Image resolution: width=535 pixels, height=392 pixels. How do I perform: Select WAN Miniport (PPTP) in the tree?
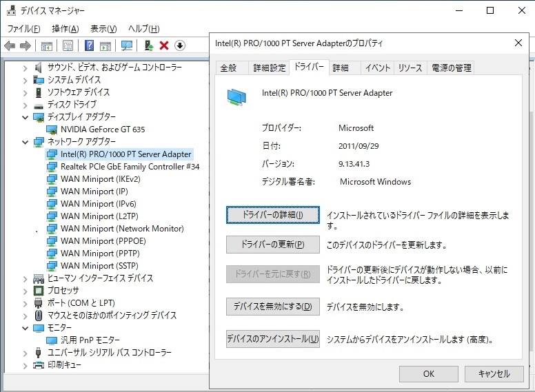(x=100, y=254)
